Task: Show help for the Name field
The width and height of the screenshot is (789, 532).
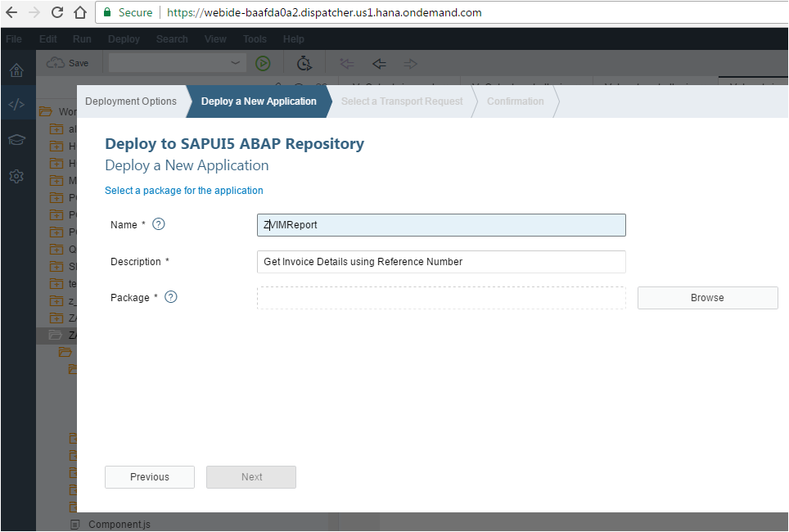Action: (159, 224)
